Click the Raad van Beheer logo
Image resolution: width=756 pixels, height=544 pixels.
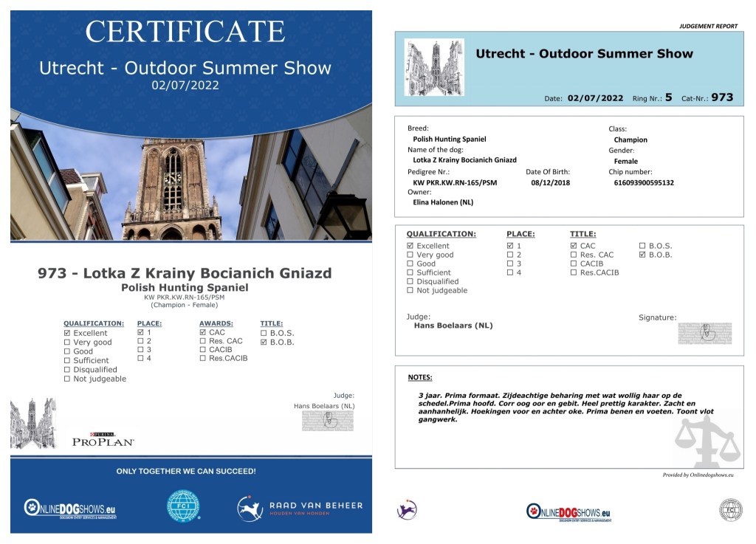[x=300, y=508]
